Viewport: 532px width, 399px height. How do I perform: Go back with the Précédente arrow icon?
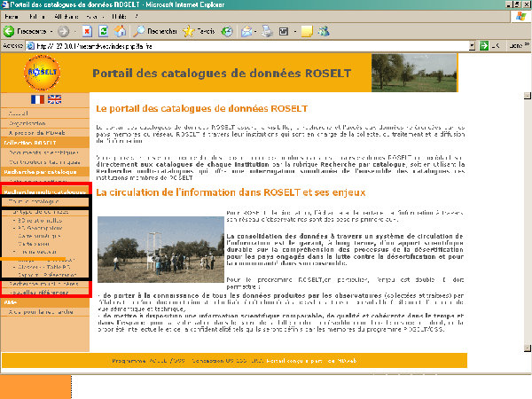coord(9,32)
